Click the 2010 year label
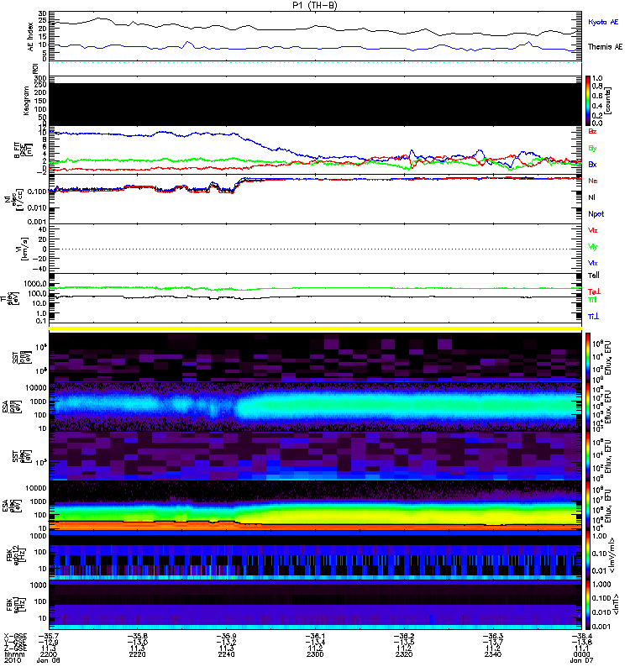Screen dimensions: 630x672 coord(13,660)
